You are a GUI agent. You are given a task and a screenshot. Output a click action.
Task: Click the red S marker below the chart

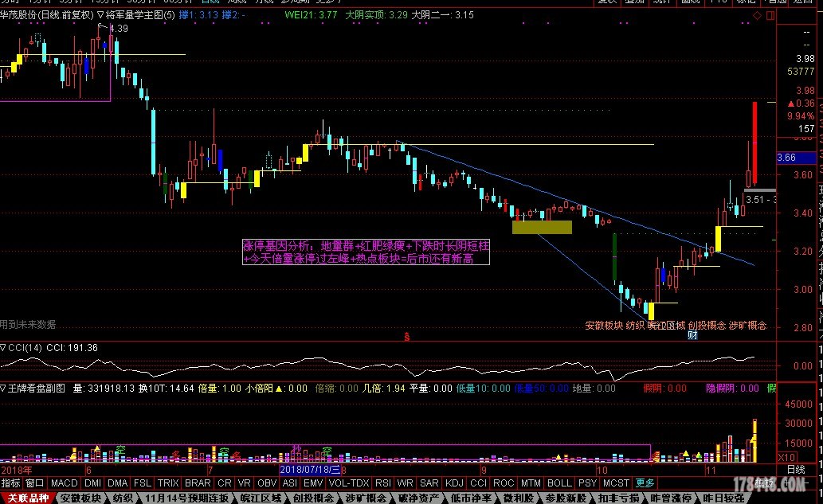407,337
